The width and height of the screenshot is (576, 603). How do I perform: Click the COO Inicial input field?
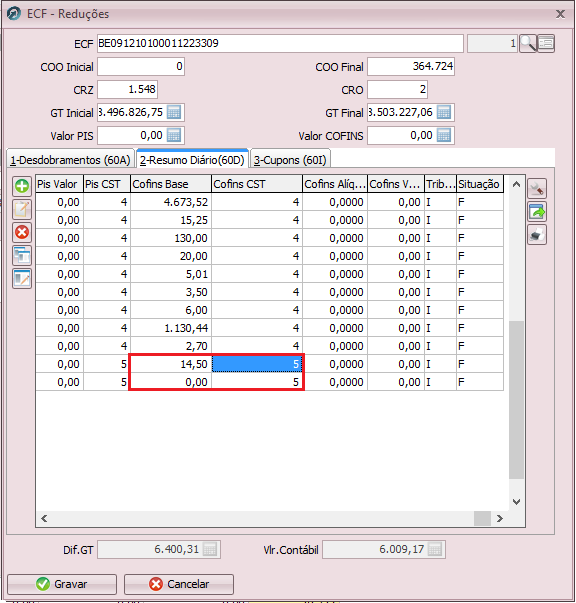click(141, 67)
